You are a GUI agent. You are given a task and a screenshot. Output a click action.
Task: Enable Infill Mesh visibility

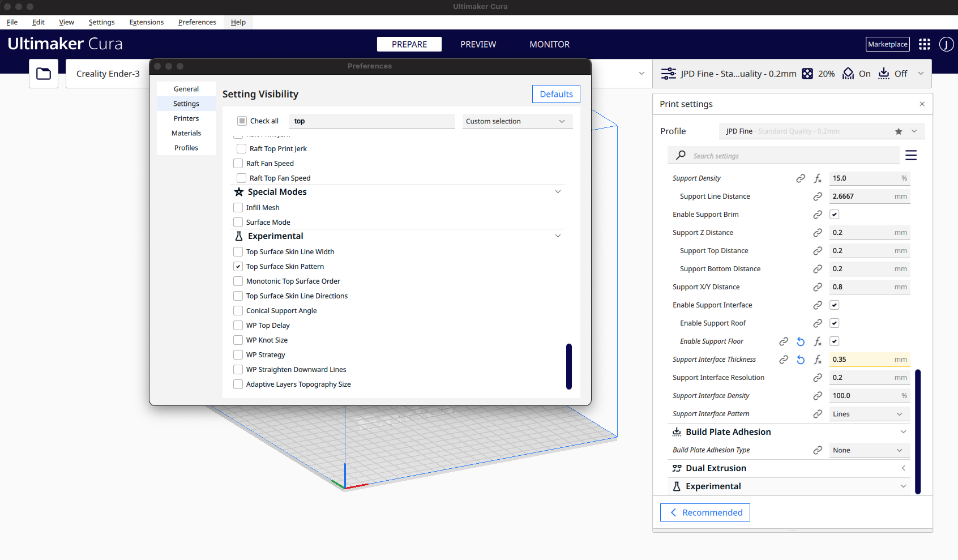tap(238, 208)
